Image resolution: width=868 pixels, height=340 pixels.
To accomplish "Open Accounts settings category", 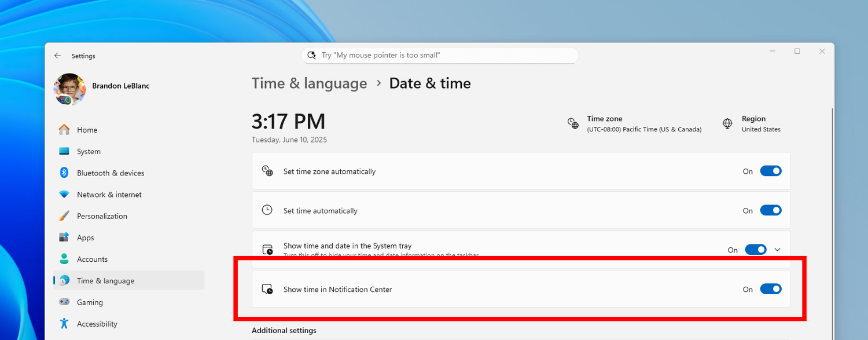I will click(x=128, y=259).
